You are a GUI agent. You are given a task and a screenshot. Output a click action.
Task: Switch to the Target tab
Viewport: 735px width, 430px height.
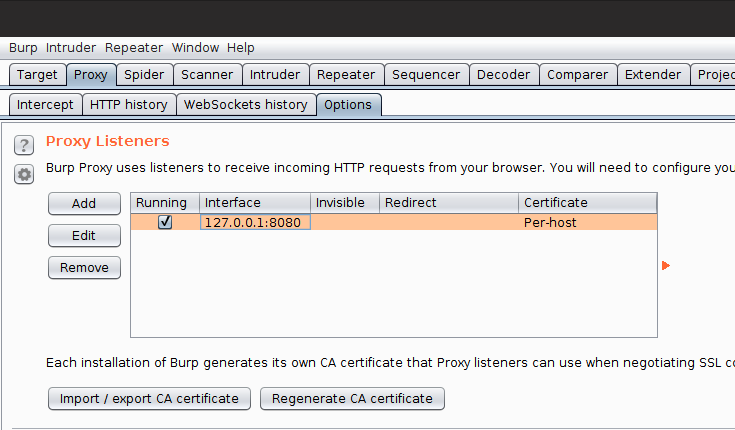point(37,75)
